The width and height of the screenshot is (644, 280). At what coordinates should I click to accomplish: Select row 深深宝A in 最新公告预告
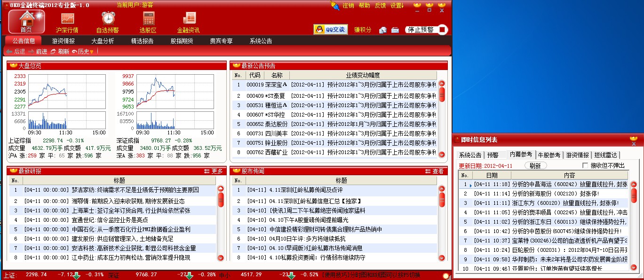coord(334,85)
